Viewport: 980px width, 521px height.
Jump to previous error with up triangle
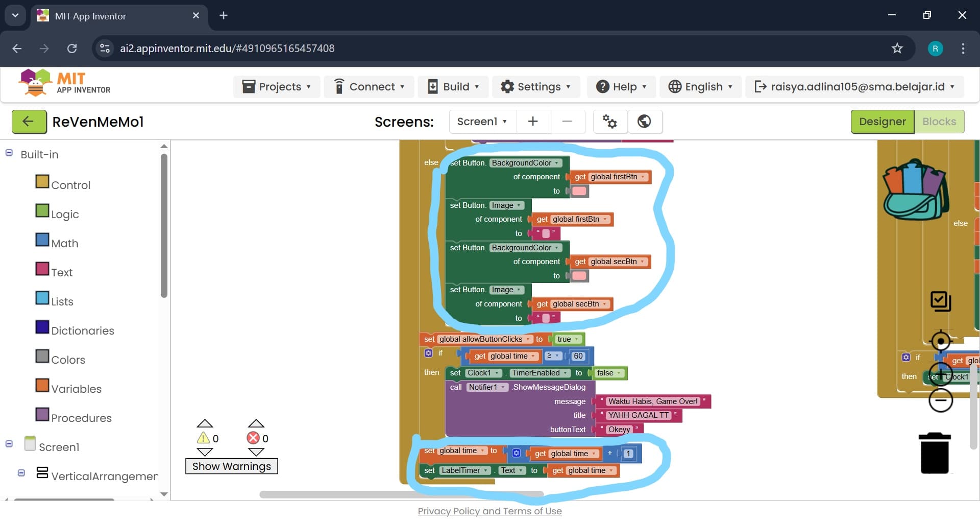click(x=256, y=423)
